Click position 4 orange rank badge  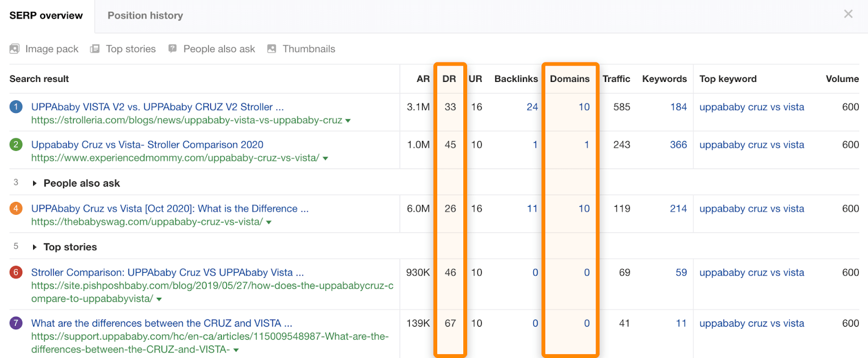pos(16,208)
